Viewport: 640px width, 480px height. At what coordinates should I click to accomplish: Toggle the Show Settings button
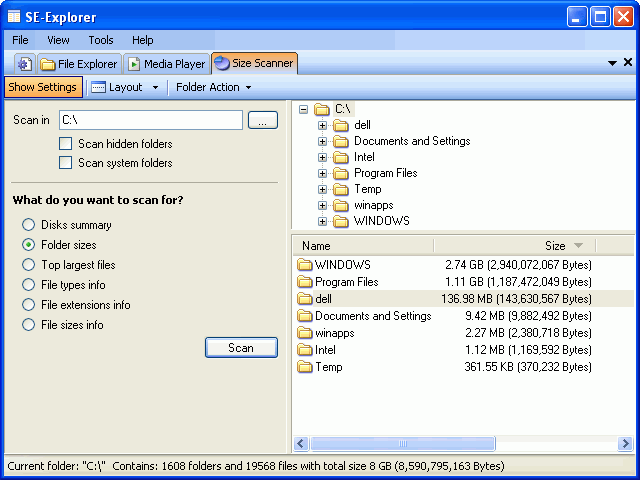coord(43,87)
